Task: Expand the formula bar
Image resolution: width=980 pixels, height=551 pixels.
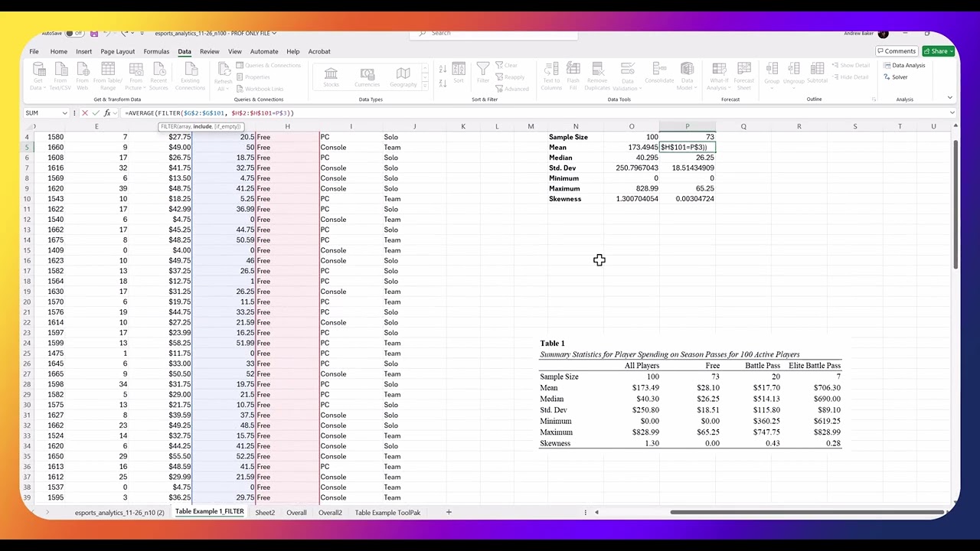Action: click(x=952, y=113)
